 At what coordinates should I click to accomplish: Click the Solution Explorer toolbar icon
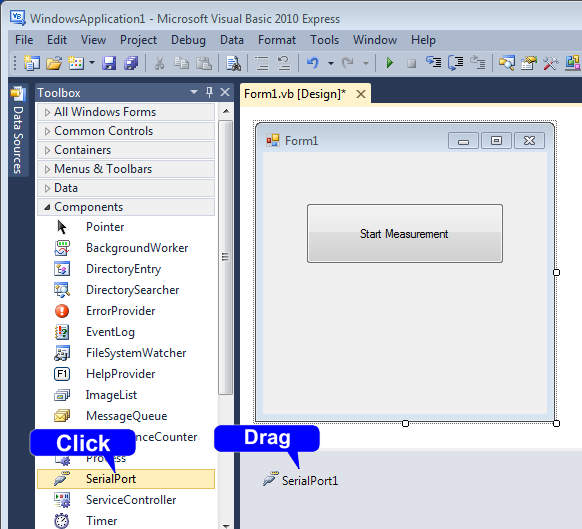click(507, 63)
